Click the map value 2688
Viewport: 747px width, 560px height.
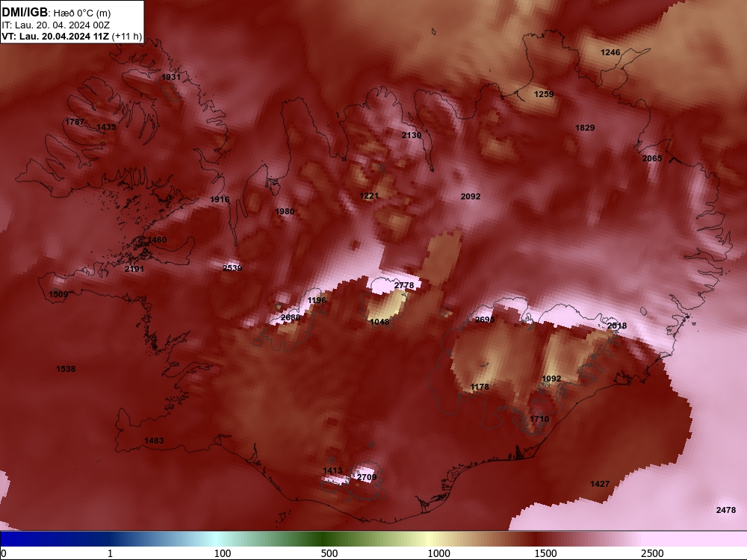click(291, 317)
